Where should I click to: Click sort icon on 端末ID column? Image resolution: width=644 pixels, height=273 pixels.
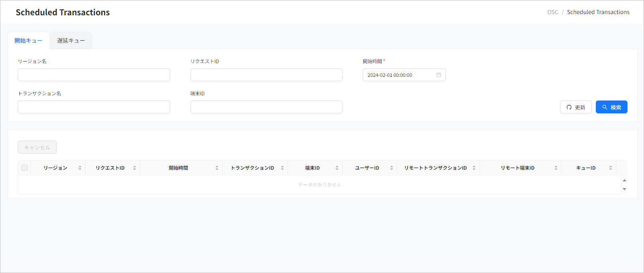pyautogui.click(x=337, y=168)
